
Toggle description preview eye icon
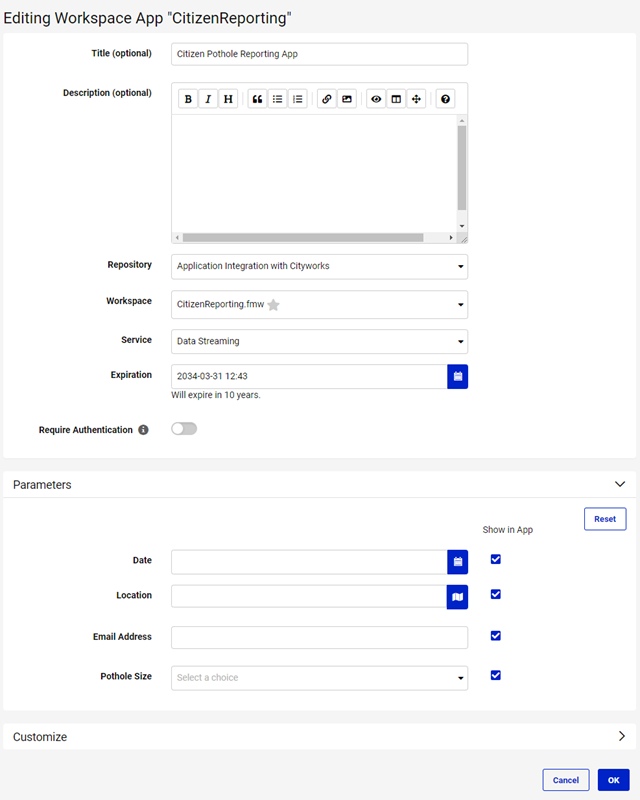(376, 99)
